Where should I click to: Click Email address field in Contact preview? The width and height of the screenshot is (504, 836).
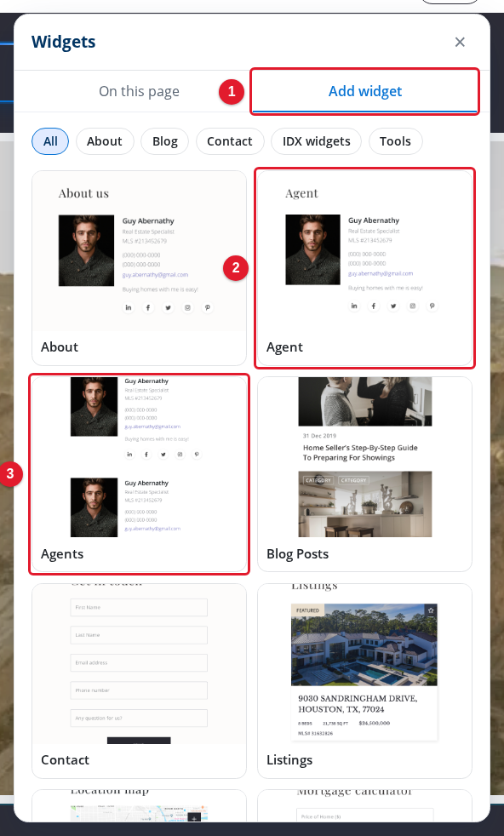pyautogui.click(x=139, y=662)
